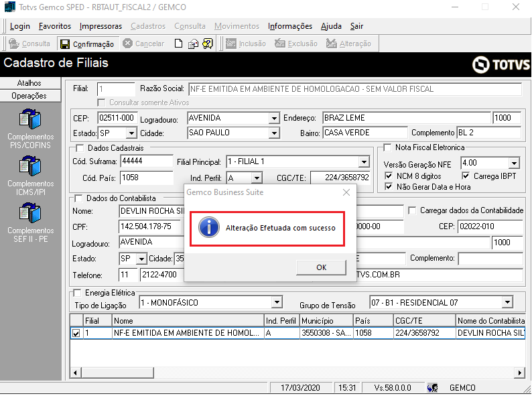The height and width of the screenshot is (396, 532).
Task: Click Município column header in grid
Action: point(326,321)
